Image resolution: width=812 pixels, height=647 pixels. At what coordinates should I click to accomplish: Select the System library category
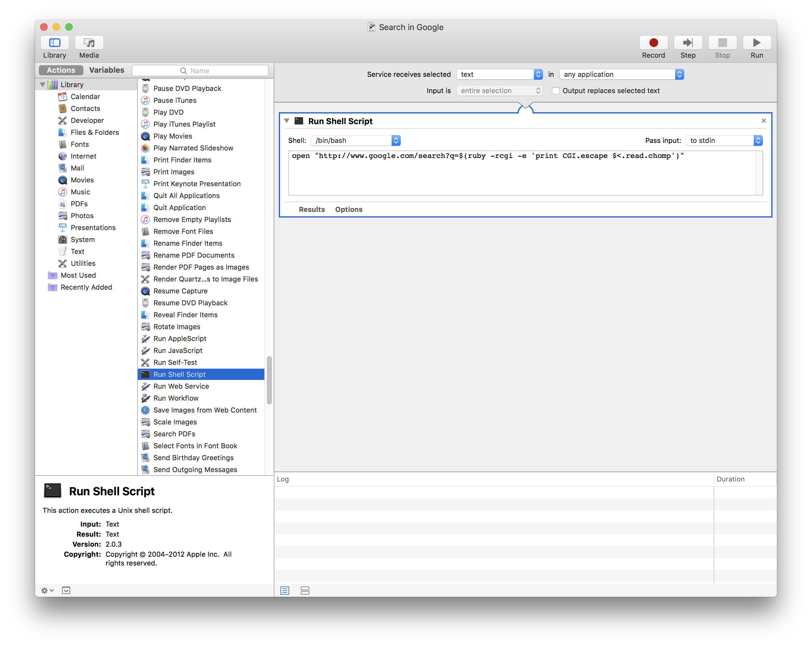(x=82, y=239)
